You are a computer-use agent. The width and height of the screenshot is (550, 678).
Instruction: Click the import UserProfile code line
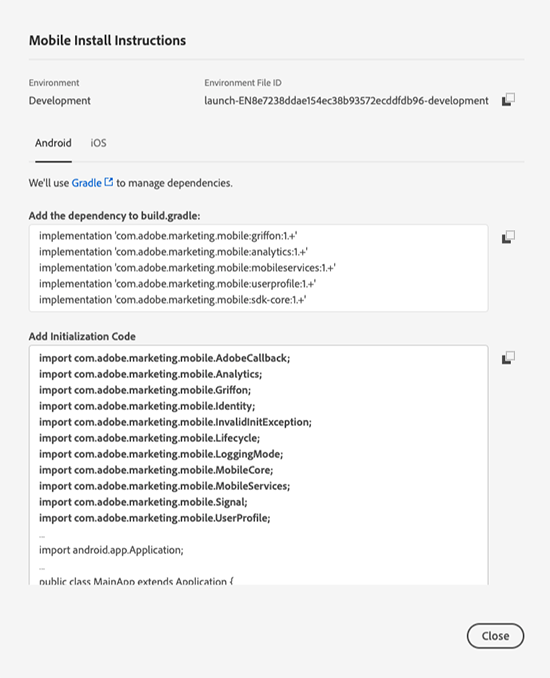(154, 518)
